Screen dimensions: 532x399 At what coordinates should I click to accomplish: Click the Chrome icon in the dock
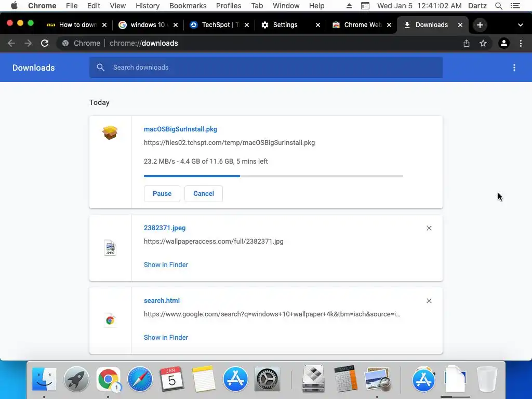click(108, 379)
